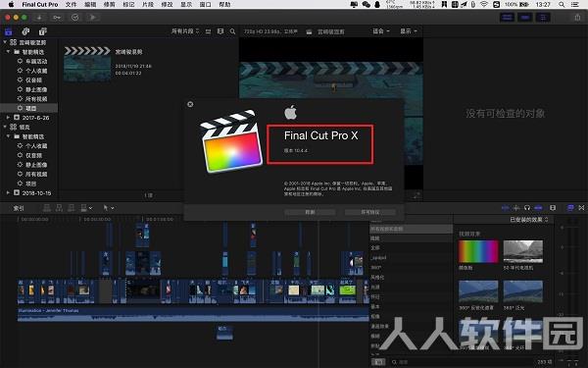588x368 pixels.
Task: Open the 片段 menu
Action: point(148,5)
